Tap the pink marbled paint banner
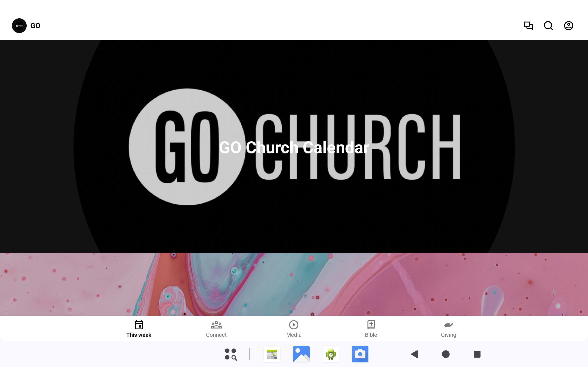Screen dimensions: 588x367 294,284
